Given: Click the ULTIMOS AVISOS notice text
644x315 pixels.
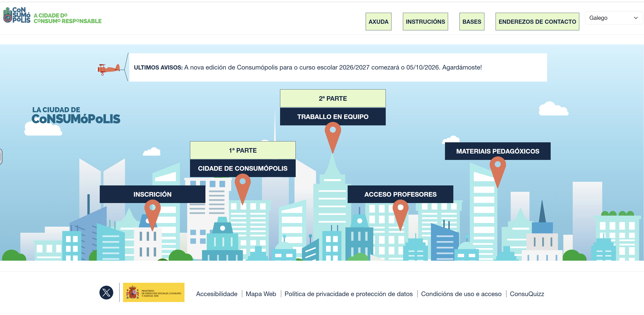Looking at the screenshot, I should tap(308, 67).
